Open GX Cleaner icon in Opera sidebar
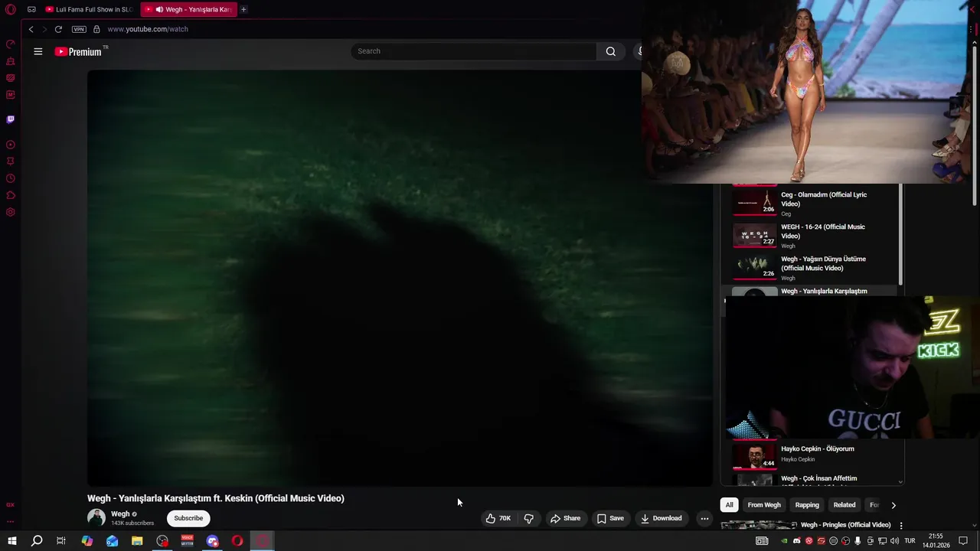 point(11,61)
